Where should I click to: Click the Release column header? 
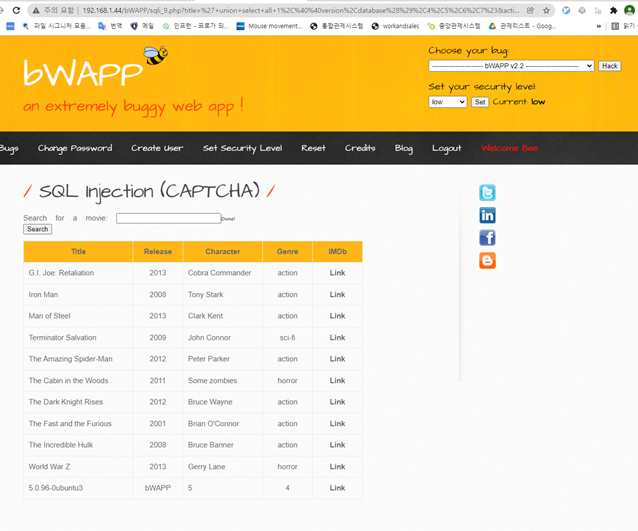(158, 252)
